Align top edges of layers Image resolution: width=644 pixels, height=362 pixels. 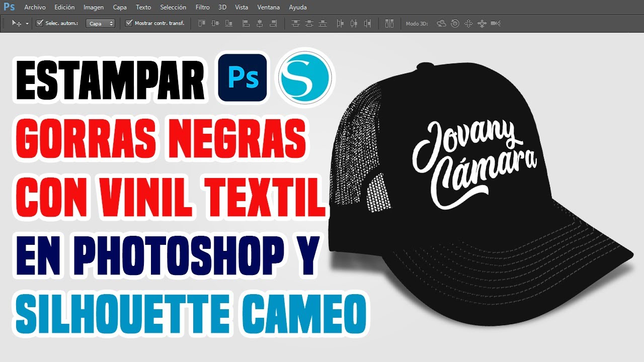click(202, 23)
